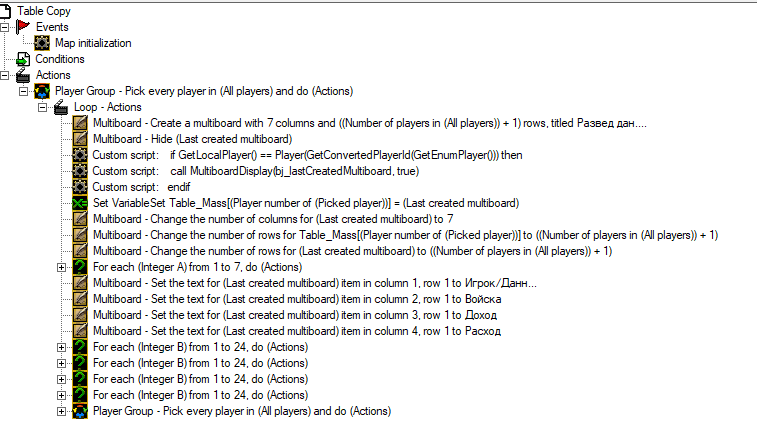
Task: Collapse the Events tree node
Action: pos(6,27)
